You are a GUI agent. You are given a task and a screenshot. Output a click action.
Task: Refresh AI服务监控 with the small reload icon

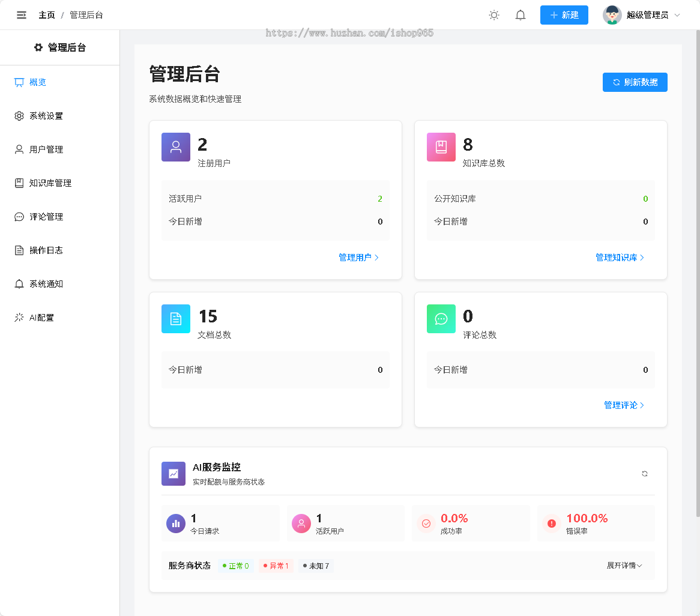coord(645,474)
